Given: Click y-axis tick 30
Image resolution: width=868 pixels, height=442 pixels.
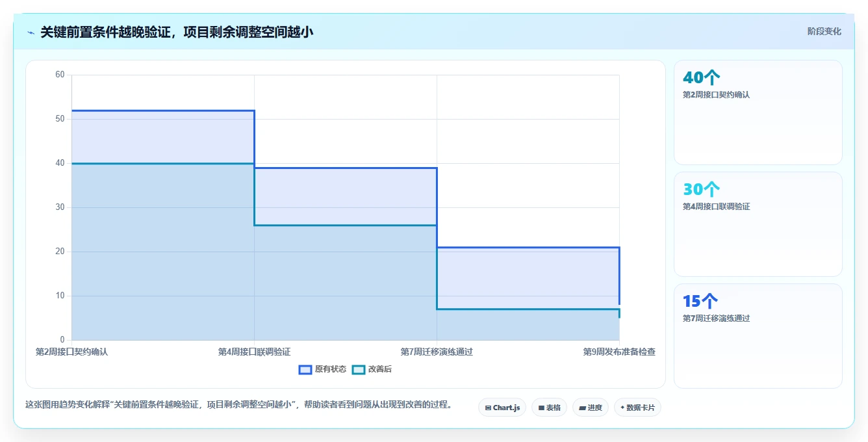Looking at the screenshot, I should [x=60, y=207].
